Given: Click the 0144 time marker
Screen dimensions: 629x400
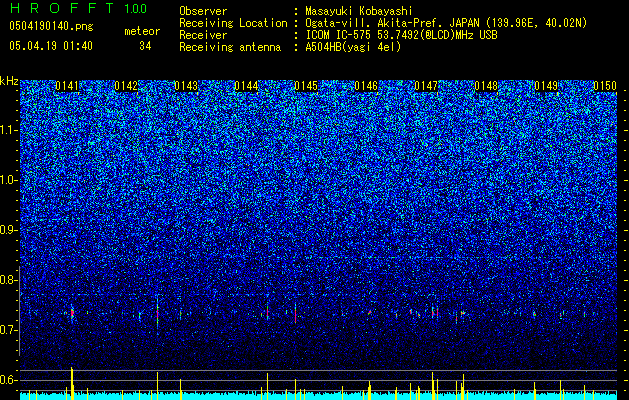Looking at the screenshot, I should (246, 86).
